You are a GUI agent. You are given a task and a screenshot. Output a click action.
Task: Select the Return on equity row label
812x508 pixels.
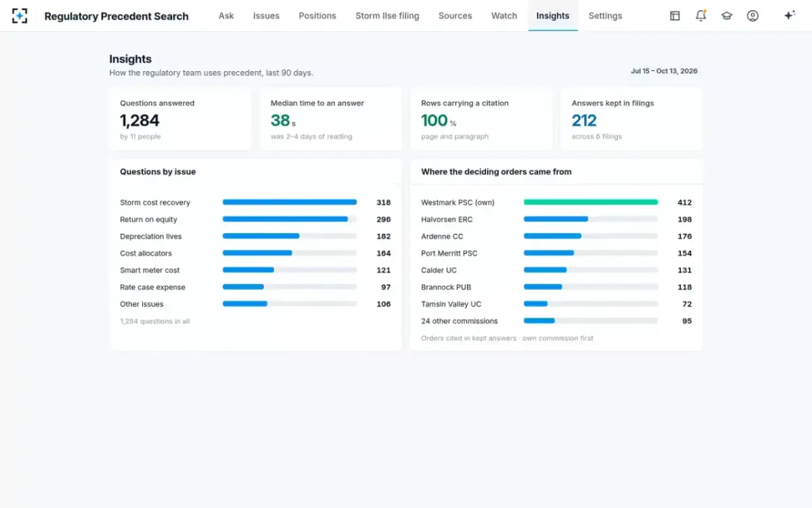[149, 219]
